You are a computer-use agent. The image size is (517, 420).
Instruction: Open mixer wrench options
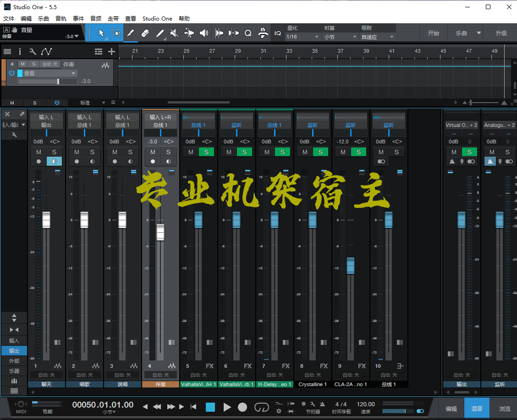(14, 135)
